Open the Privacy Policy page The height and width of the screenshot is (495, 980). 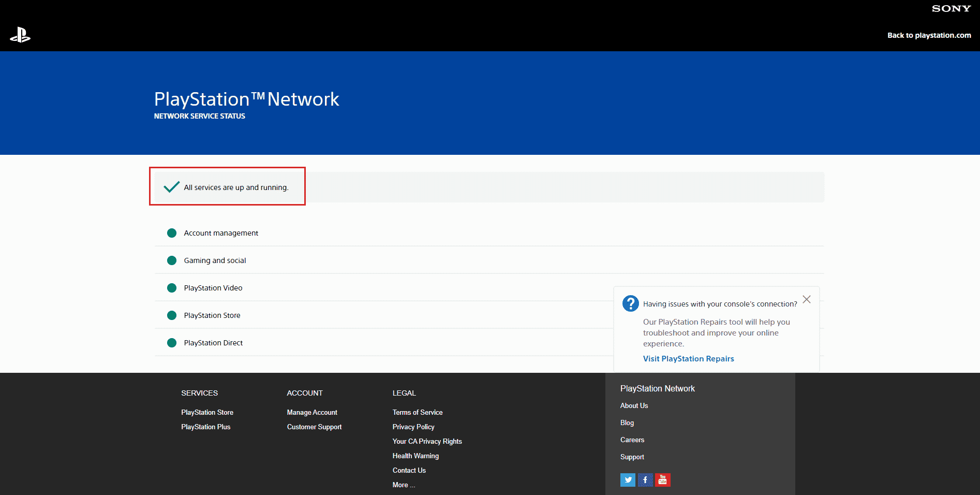tap(413, 427)
